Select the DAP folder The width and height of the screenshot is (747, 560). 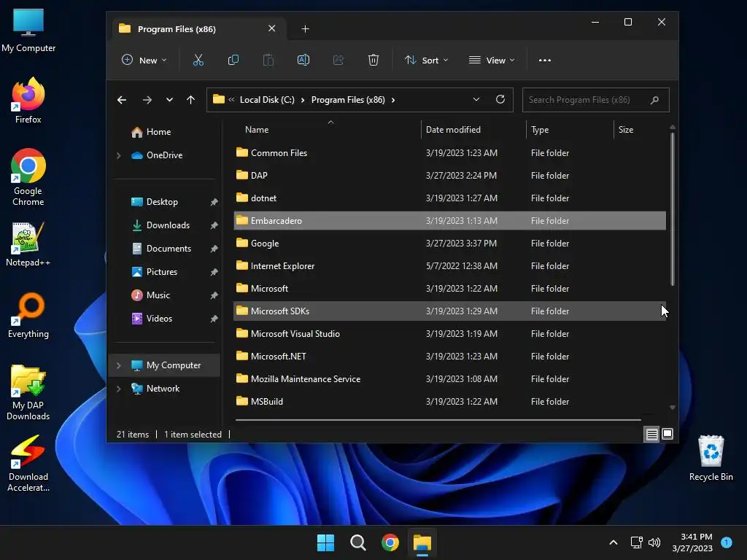pos(449,175)
